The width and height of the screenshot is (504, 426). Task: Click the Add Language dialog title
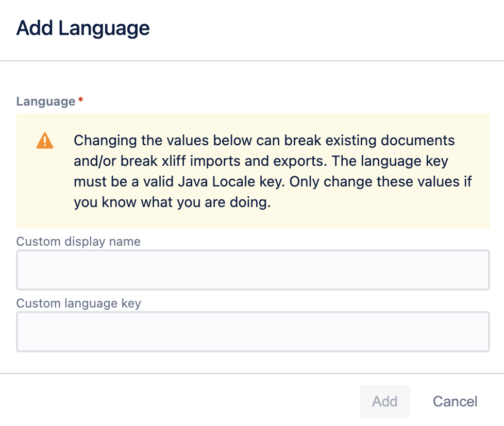(83, 28)
